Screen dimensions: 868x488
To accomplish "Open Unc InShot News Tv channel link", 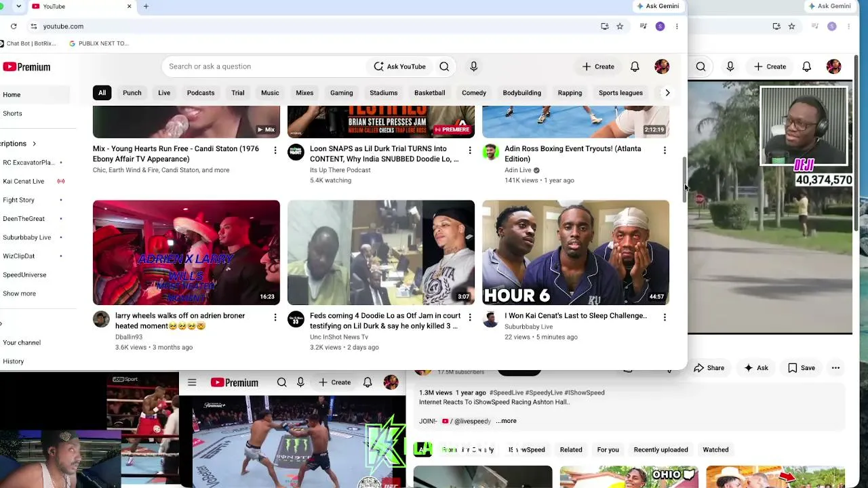I will point(339,337).
